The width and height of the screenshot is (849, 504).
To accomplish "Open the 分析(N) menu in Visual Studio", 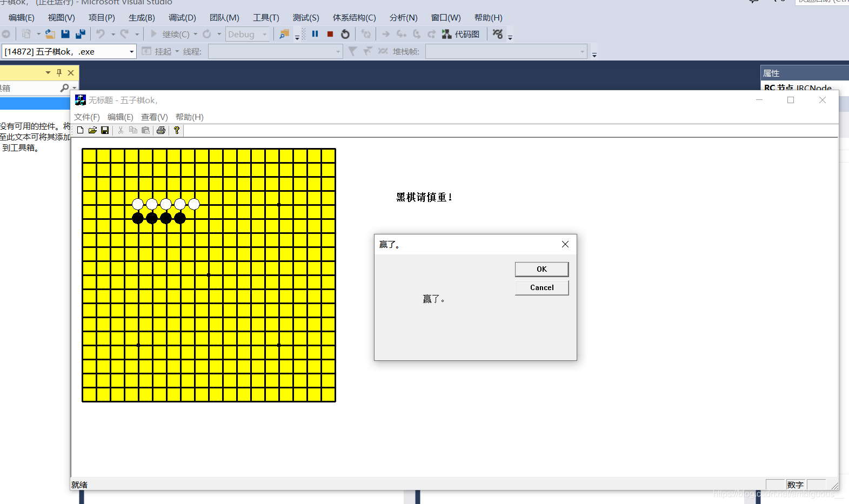I will [403, 18].
